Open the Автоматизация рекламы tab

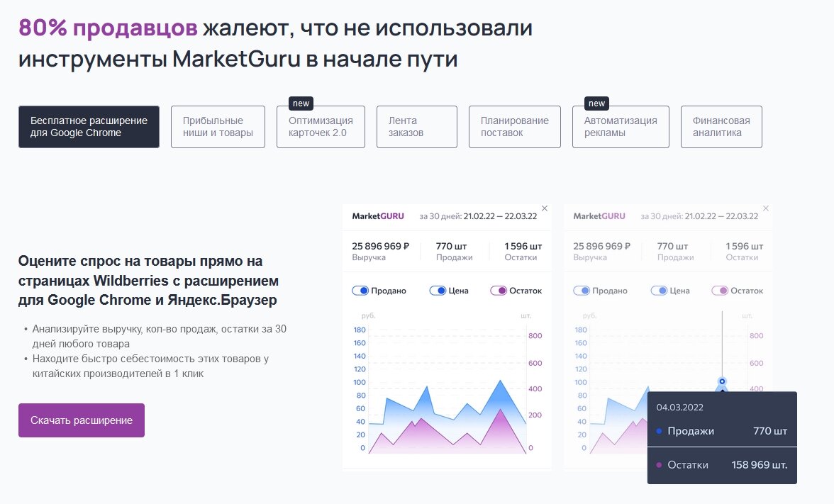pyautogui.click(x=621, y=126)
